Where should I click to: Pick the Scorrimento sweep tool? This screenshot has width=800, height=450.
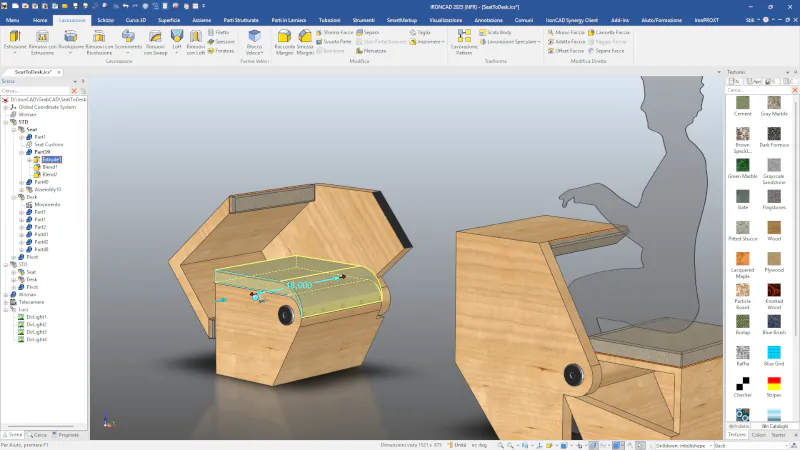point(128,40)
